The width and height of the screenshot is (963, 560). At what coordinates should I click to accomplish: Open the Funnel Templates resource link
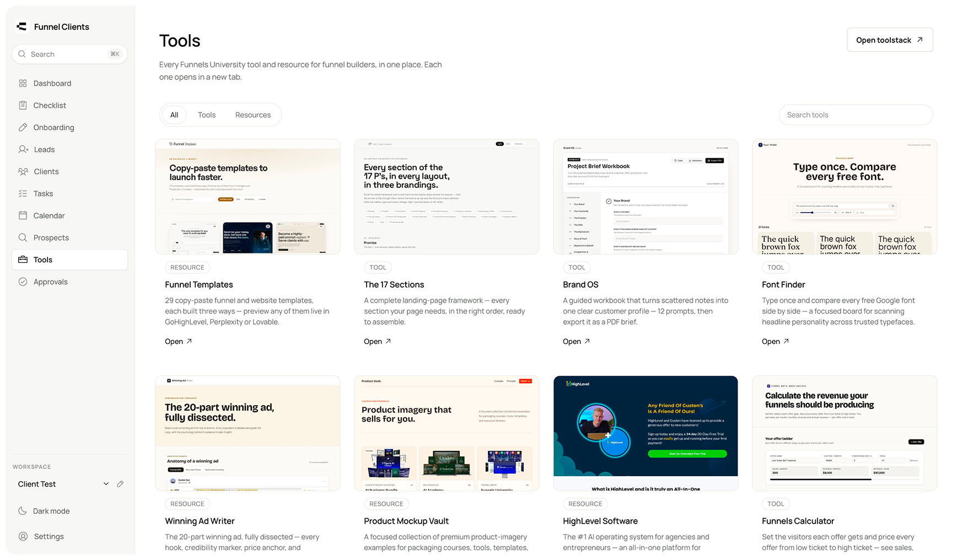[178, 341]
